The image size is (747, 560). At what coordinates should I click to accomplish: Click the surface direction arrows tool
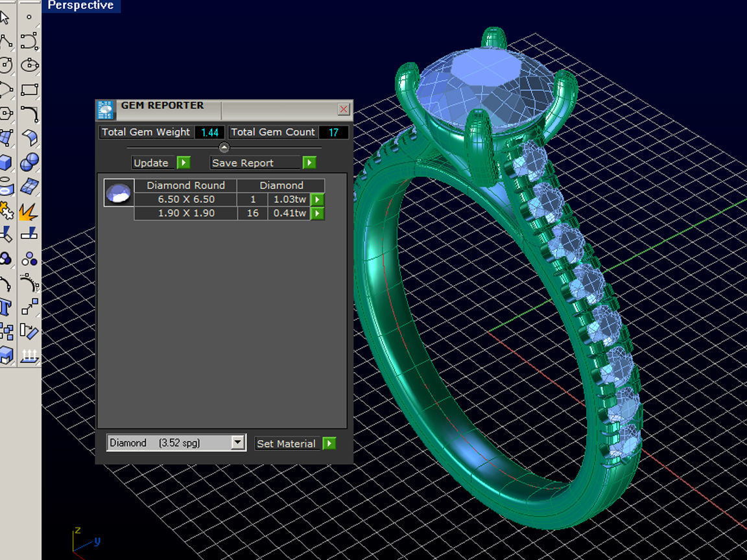coord(29,355)
